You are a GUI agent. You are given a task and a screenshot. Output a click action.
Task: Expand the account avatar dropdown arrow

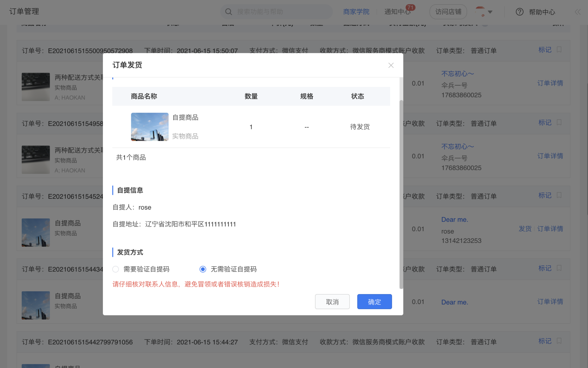click(490, 12)
